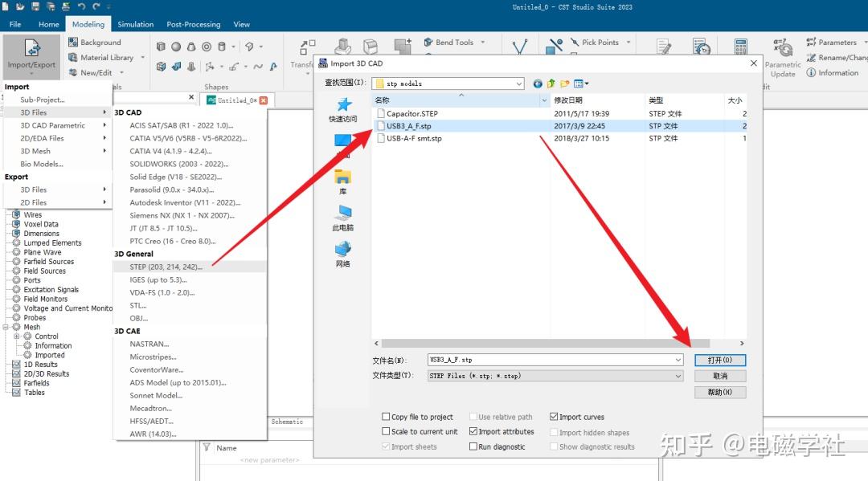This screenshot has width=868, height=481.
Task: Enable Run diagnostic checkbox
Action: point(473,446)
